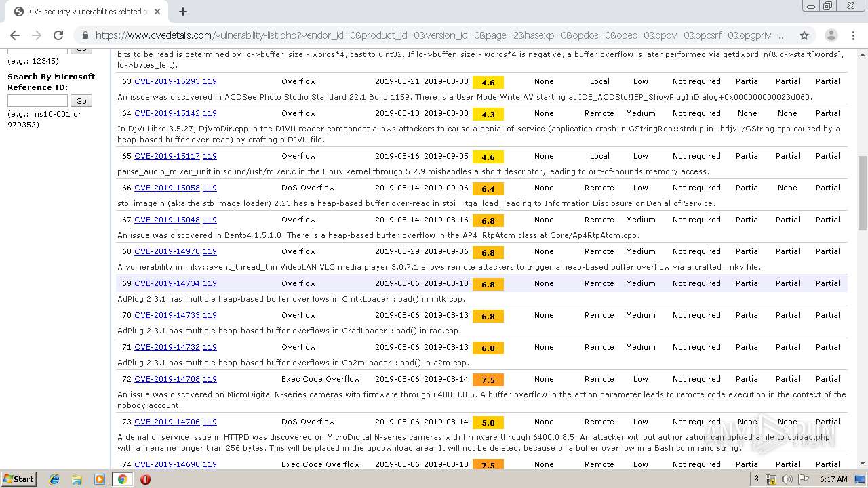
Task: Switch to Chrome taskbar icon
Action: tap(122, 479)
